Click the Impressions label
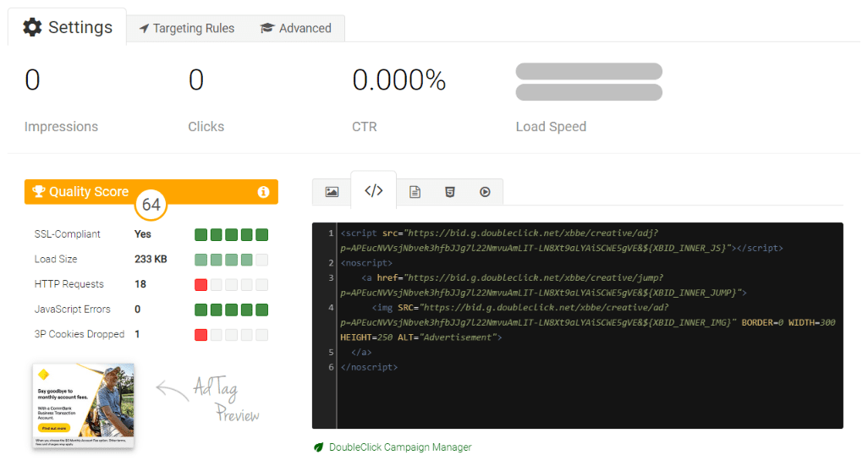The width and height of the screenshot is (868, 466). [61, 127]
